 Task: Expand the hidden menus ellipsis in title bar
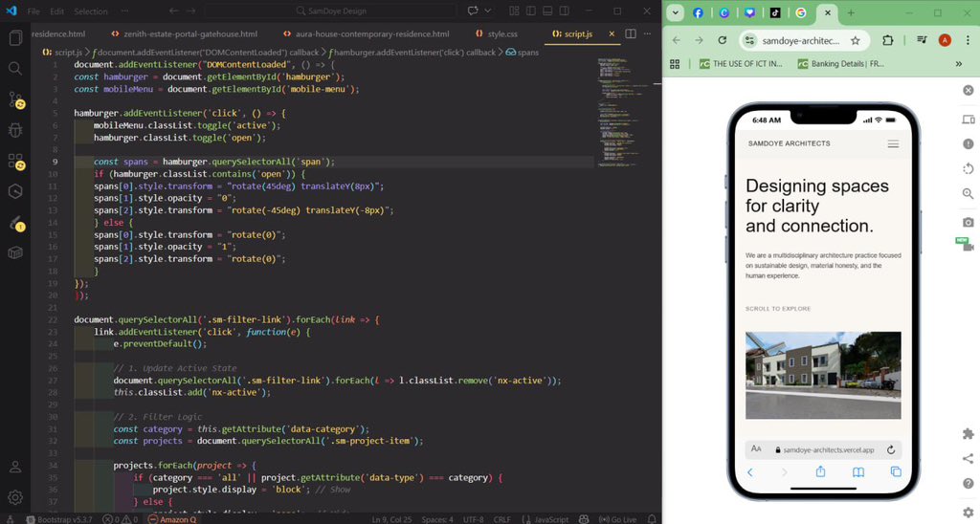pyautogui.click(x=124, y=11)
